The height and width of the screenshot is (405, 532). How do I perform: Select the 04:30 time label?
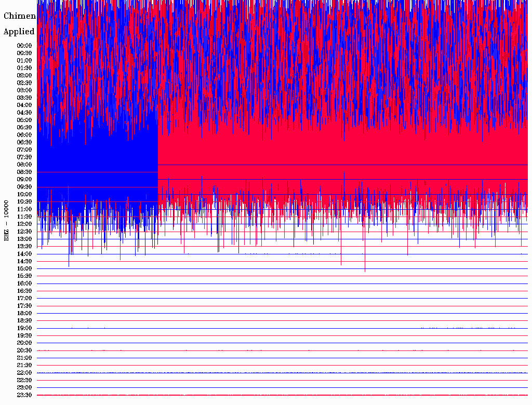(24, 113)
